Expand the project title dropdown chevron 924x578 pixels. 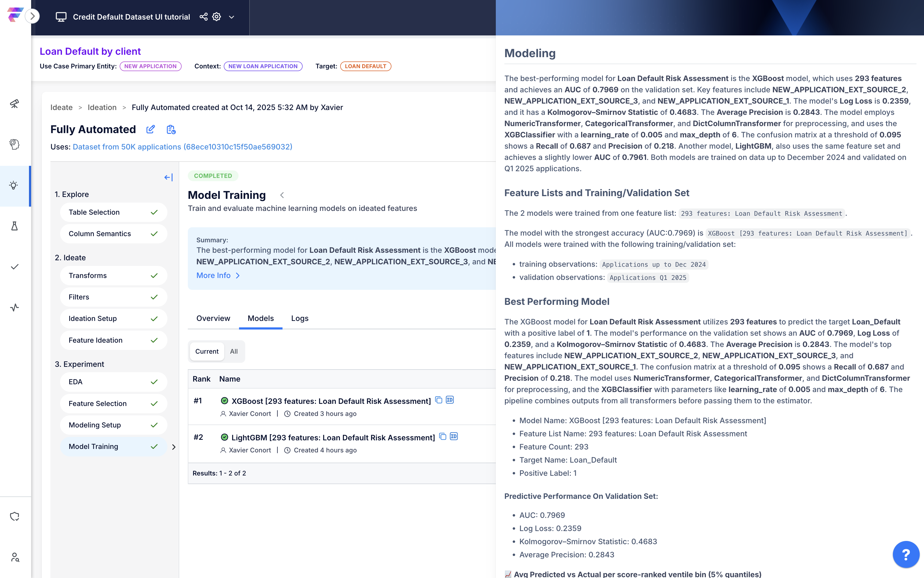[232, 17]
